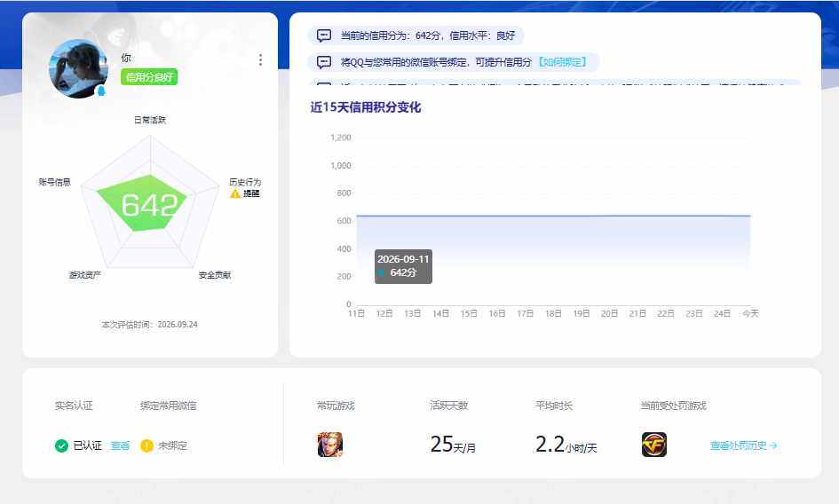
Task: Click the 1,200 value on the chart y-axis
Action: point(341,138)
